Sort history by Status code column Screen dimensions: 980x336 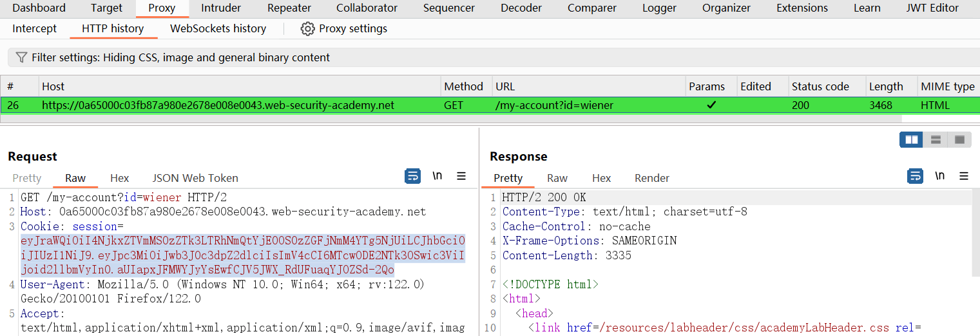[820, 86]
